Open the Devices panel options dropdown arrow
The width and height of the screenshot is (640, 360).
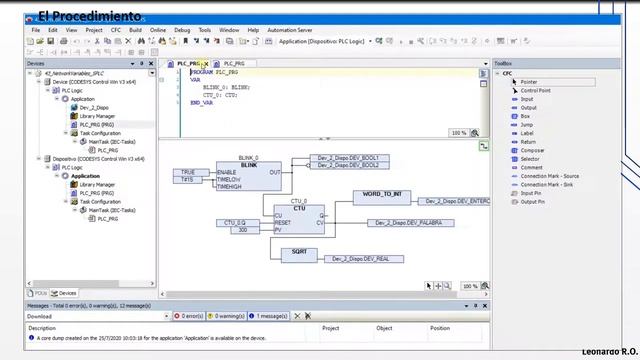tap(132, 64)
